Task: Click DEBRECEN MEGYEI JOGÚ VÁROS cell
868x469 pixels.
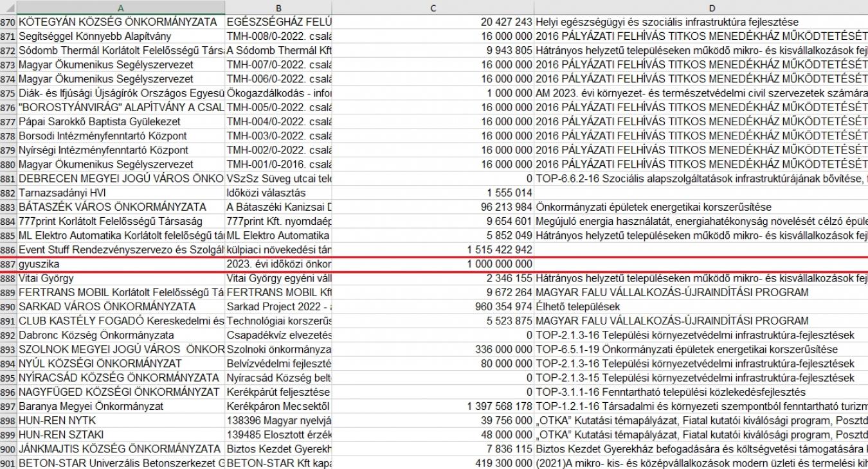Action: [x=122, y=179]
